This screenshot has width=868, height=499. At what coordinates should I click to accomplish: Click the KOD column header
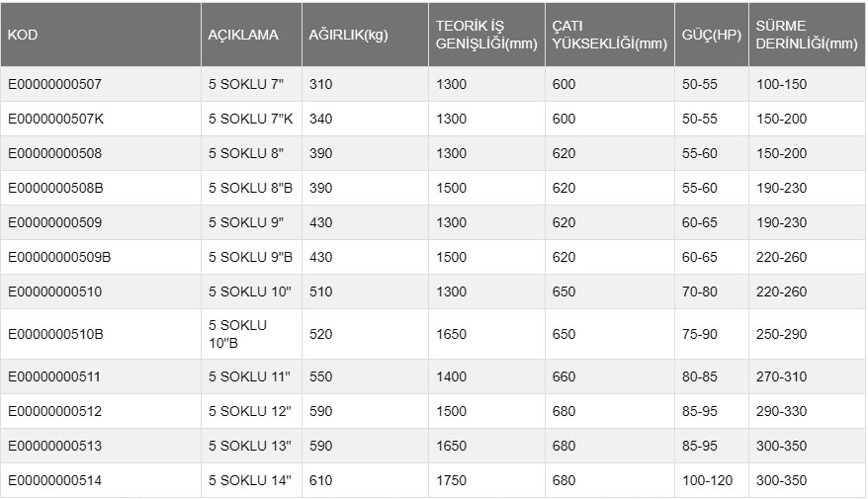click(23, 35)
